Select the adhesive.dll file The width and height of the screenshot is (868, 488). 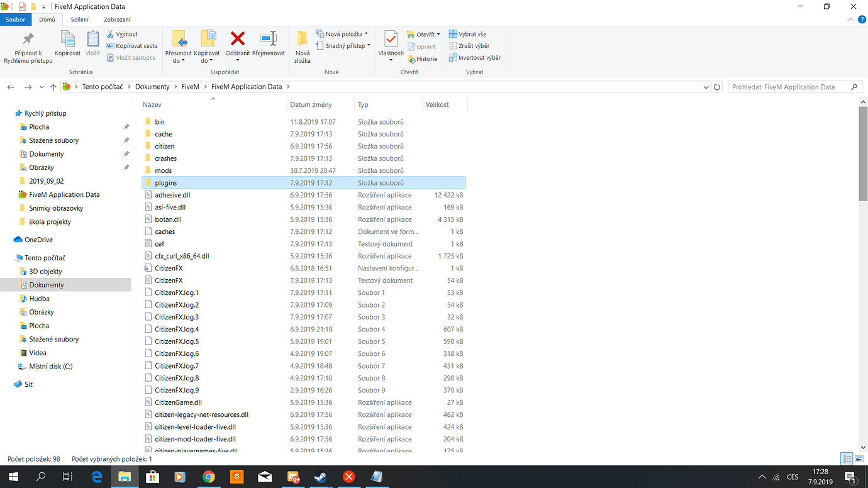click(x=172, y=195)
